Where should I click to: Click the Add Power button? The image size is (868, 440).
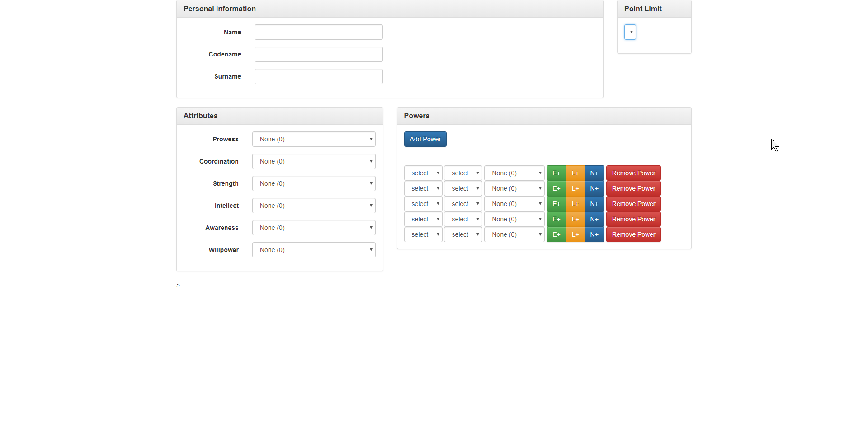(x=425, y=139)
